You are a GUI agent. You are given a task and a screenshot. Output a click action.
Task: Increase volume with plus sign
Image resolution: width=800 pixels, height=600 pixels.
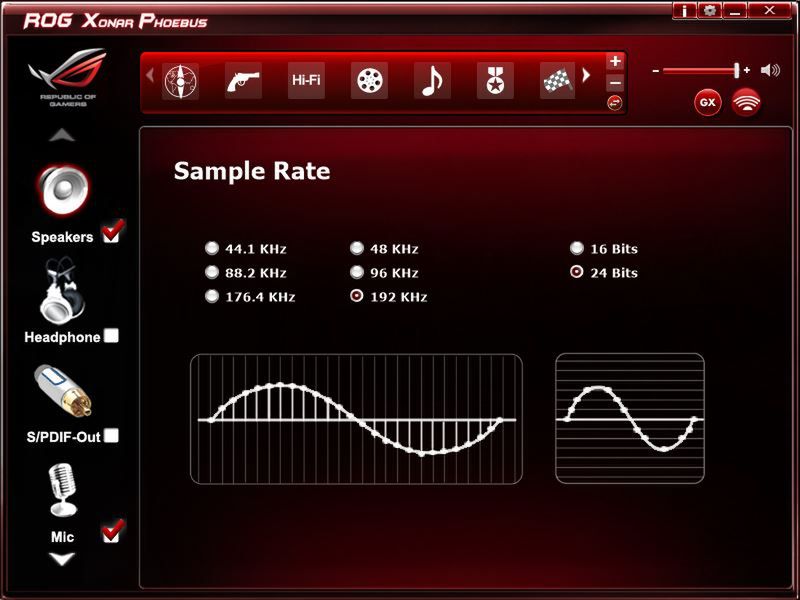click(747, 70)
